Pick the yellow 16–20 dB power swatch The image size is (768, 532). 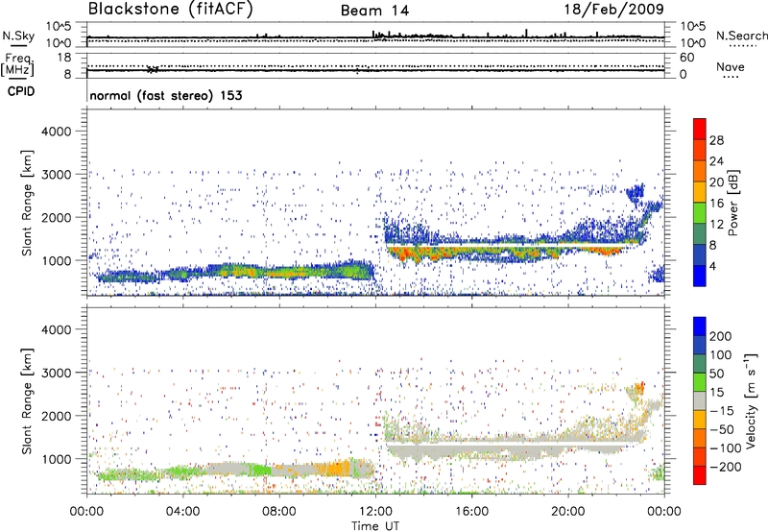pos(700,192)
